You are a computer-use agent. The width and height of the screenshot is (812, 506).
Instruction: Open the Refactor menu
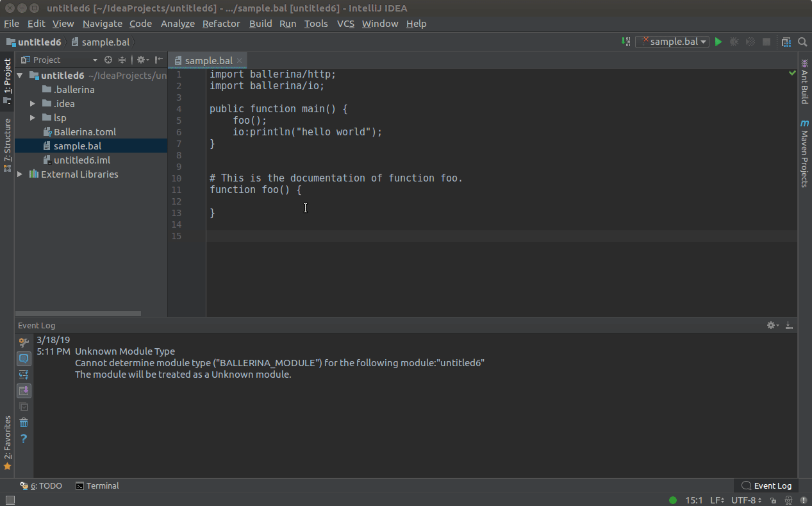coord(221,24)
